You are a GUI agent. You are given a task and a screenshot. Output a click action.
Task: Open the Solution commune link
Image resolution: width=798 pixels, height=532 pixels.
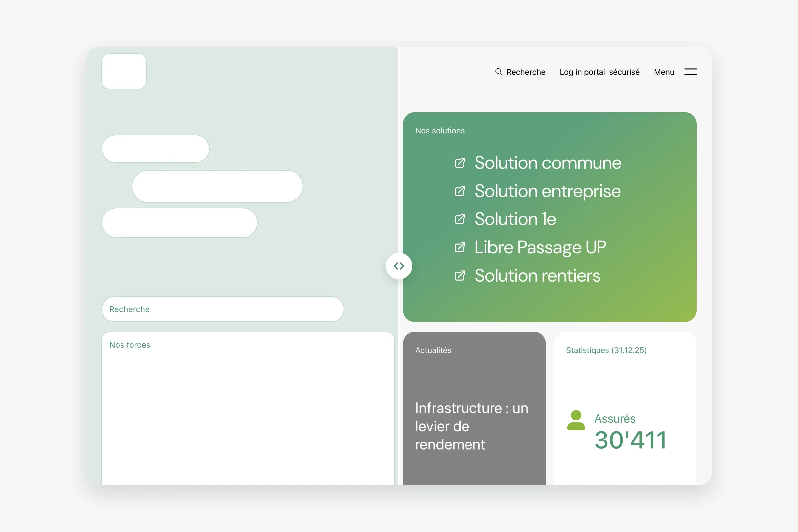[548, 163]
